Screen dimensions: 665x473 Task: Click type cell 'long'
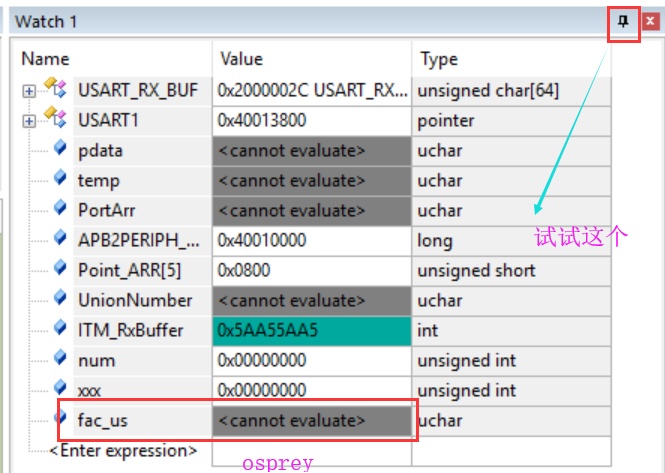tap(511, 241)
